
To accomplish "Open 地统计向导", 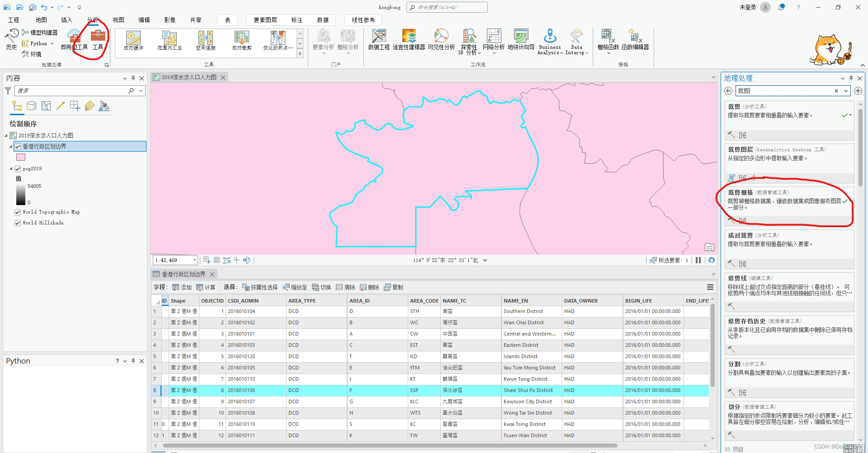I will pos(521,39).
